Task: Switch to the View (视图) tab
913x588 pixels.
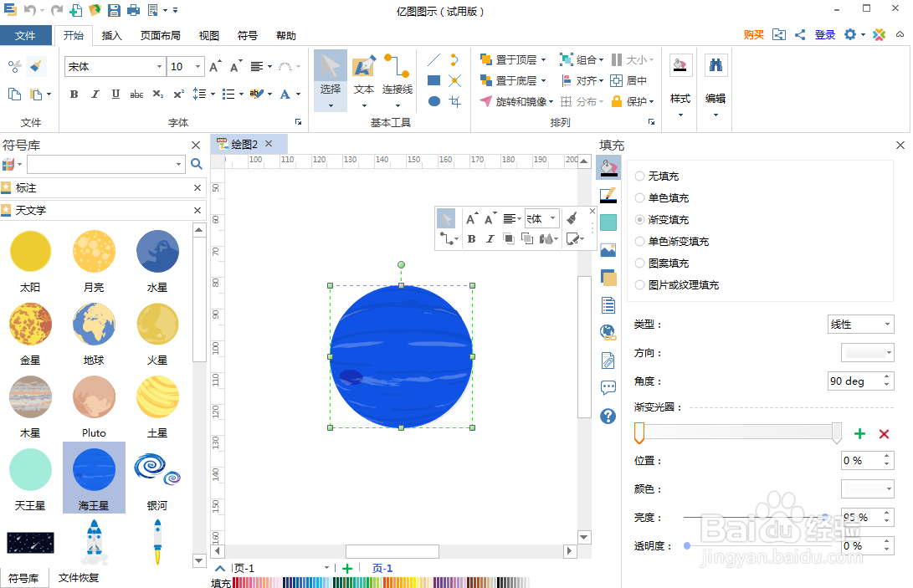Action: (209, 35)
